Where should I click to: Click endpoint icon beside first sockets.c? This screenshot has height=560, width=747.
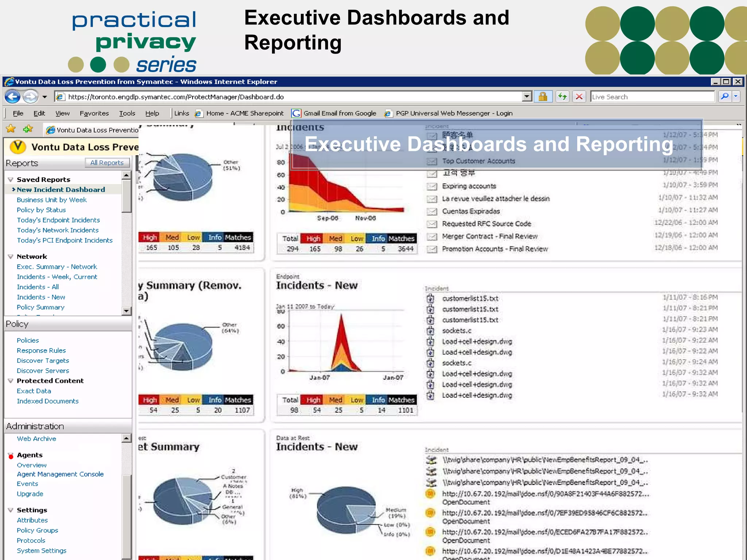[430, 331]
